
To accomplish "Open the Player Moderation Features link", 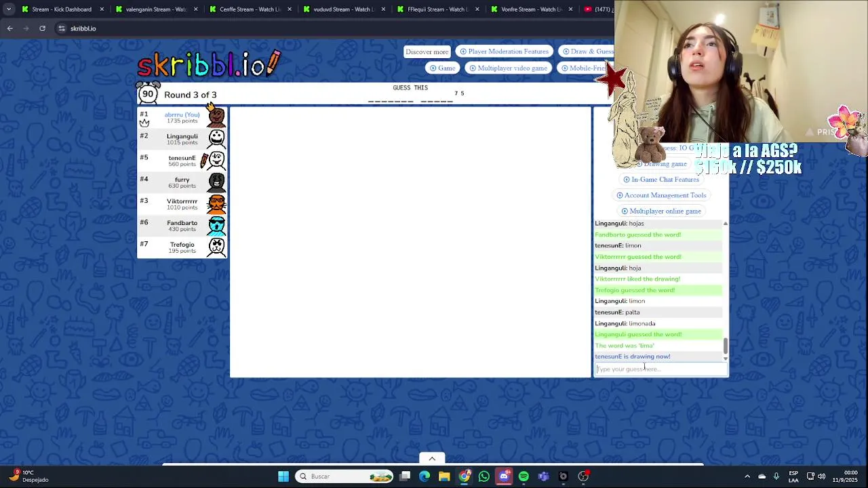I will [x=504, y=52].
